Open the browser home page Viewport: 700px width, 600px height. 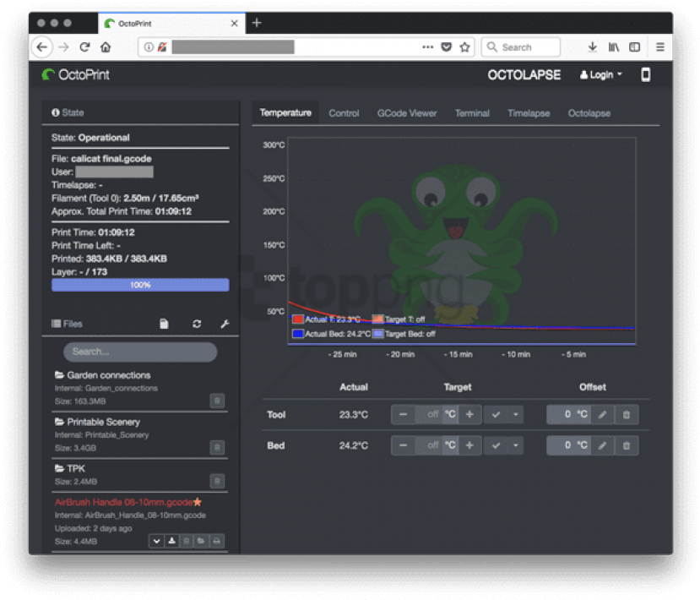(x=106, y=47)
